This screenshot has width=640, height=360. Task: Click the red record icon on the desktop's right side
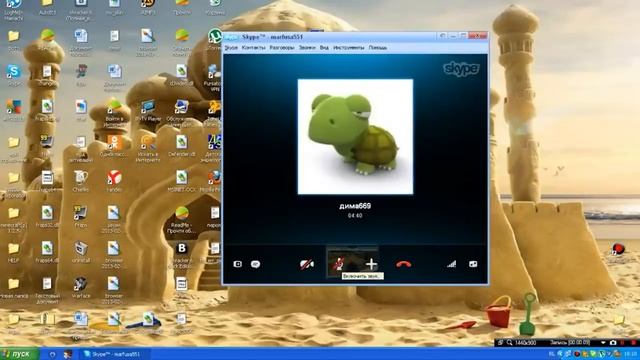(x=618, y=249)
